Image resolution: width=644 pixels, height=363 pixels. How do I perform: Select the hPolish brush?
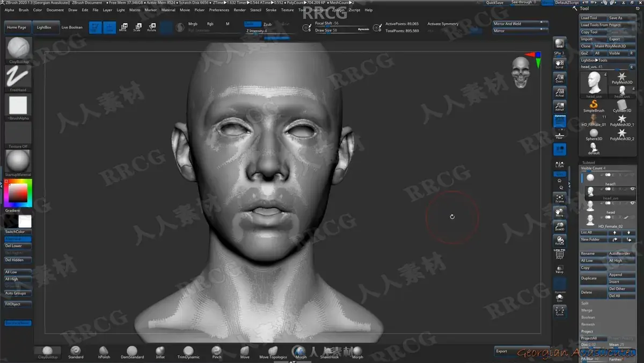tap(104, 352)
